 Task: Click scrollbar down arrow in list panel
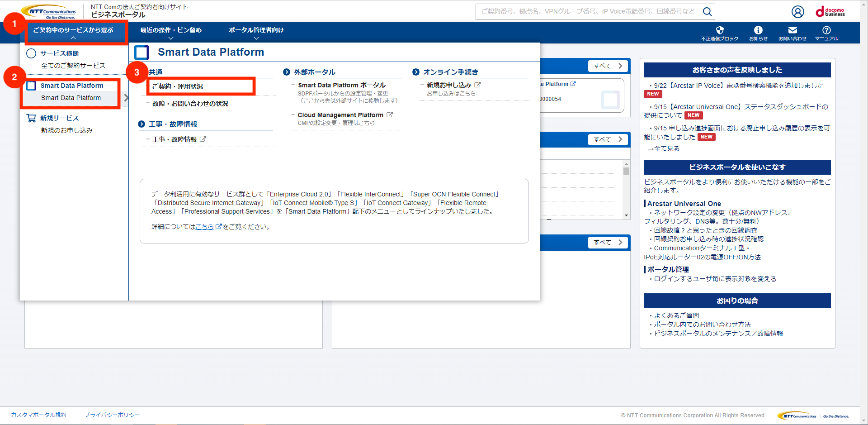click(x=626, y=215)
